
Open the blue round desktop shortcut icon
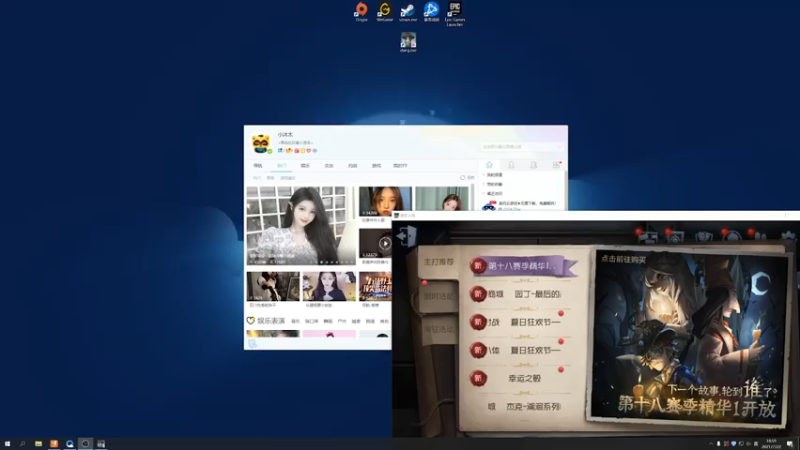tap(431, 11)
